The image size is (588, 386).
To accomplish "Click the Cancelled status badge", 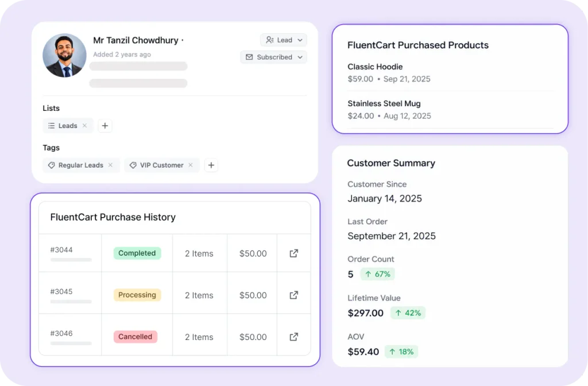I will (136, 337).
